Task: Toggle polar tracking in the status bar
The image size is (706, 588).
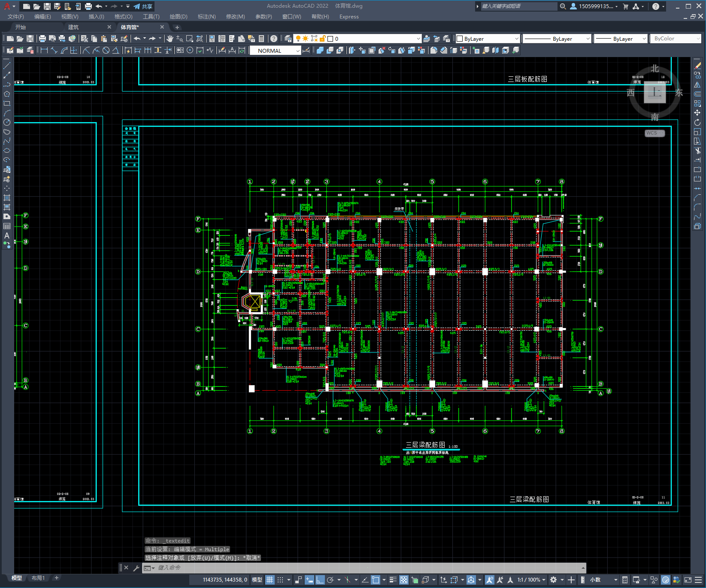Action: (330, 580)
